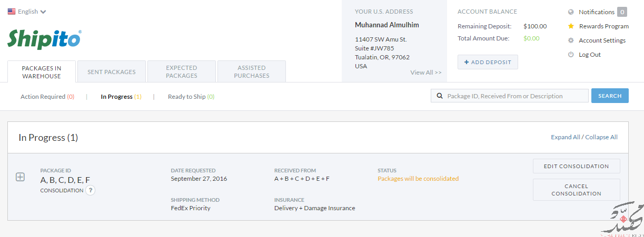644x237 pixels.
Task: Click the Edit Consolidation button
Action: [577, 166]
